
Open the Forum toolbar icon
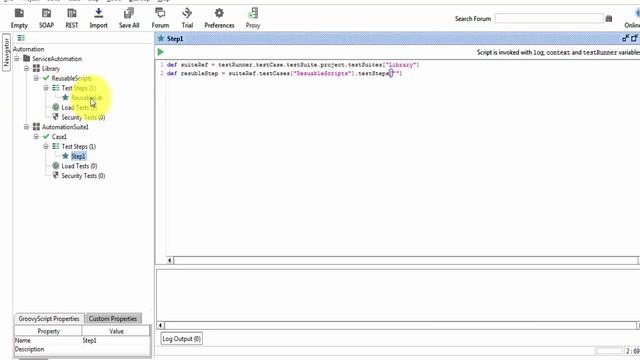tap(160, 18)
